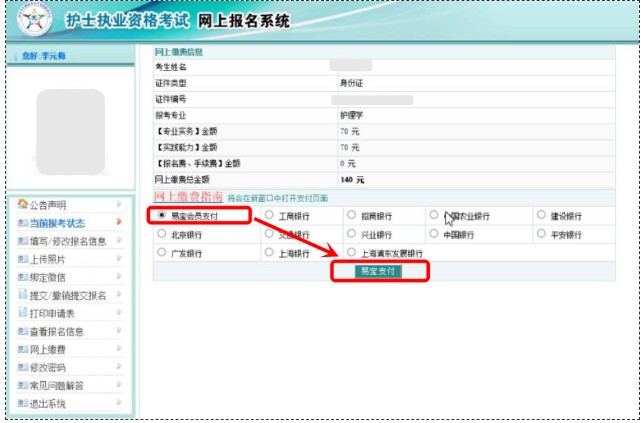
Task: Select the 易宝会员支付 radio button
Action: point(161,215)
